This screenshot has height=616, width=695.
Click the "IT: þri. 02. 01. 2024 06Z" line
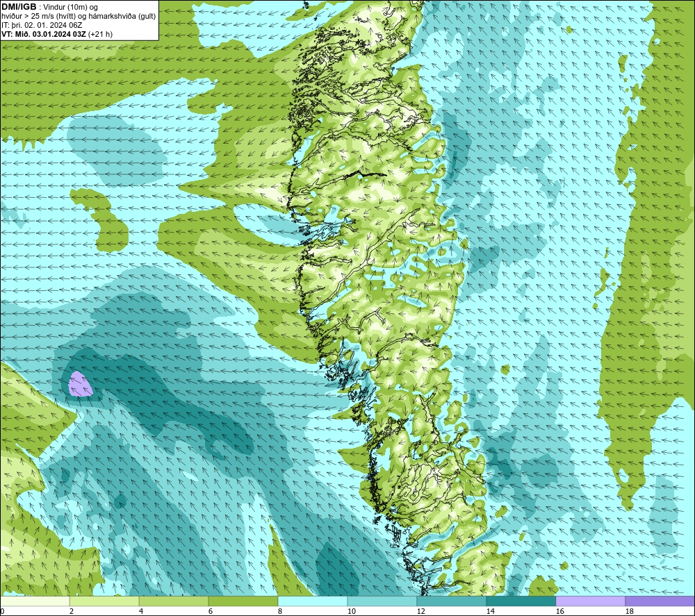coord(42,25)
